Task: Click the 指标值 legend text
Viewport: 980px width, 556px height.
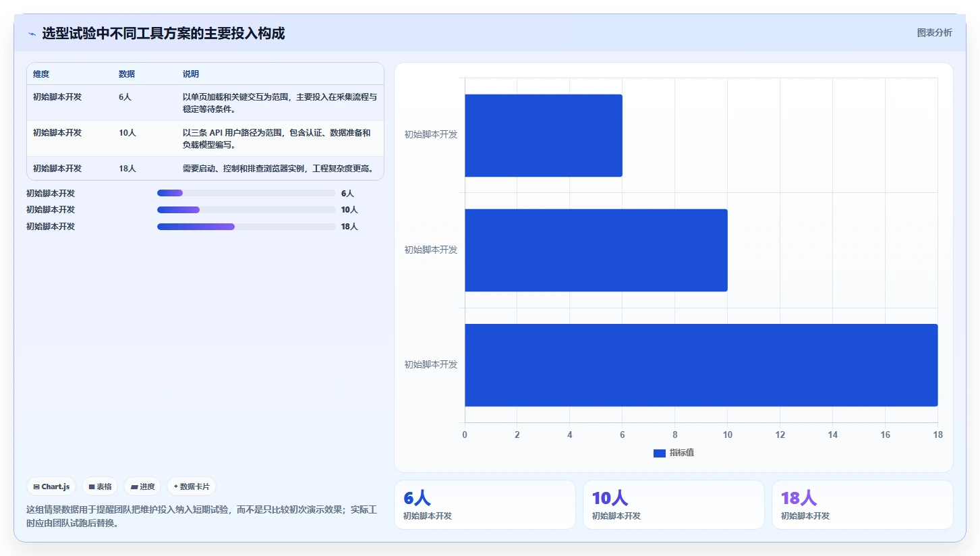Action: [682, 453]
